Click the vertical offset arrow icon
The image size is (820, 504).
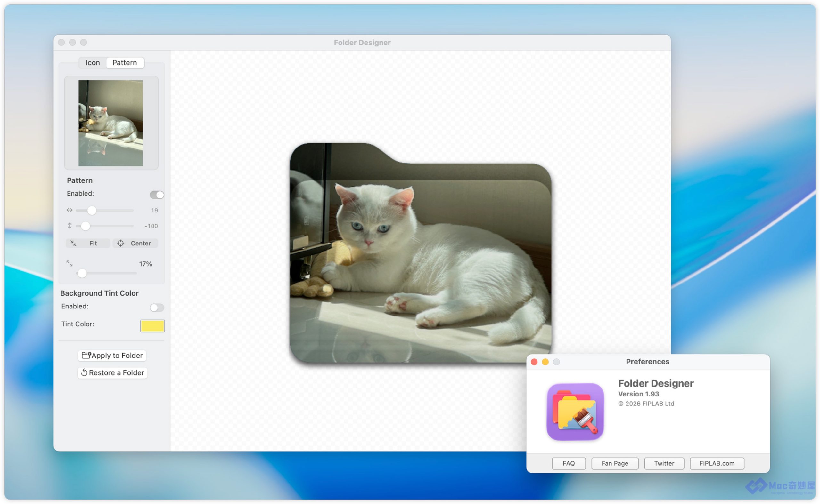(x=70, y=226)
